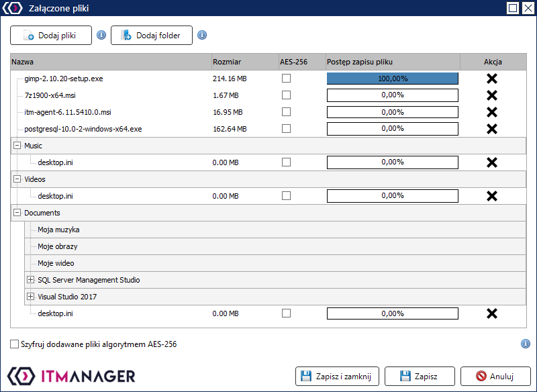This screenshot has height=392, width=537.
Task: Select the Moje obrazy folder row
Action: 275,246
